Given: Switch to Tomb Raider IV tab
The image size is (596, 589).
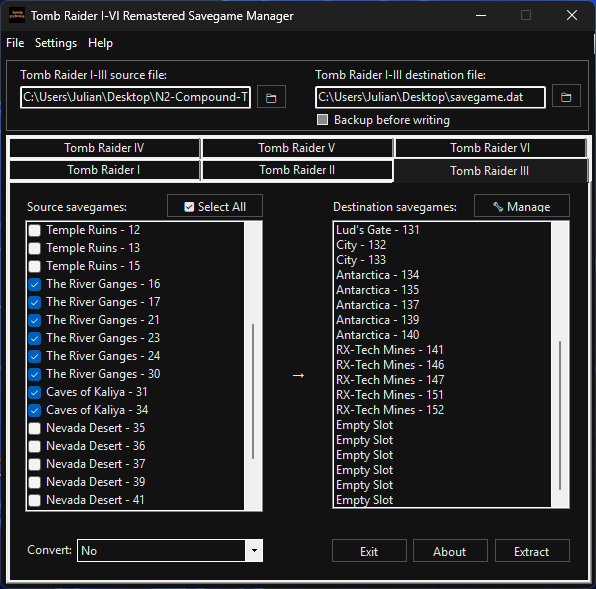Looking at the screenshot, I should [105, 148].
